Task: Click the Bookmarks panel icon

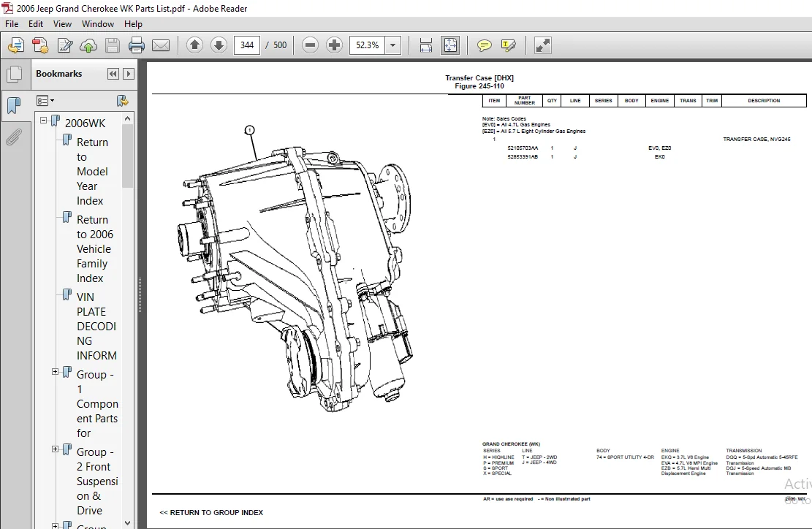Action: pos(14,106)
